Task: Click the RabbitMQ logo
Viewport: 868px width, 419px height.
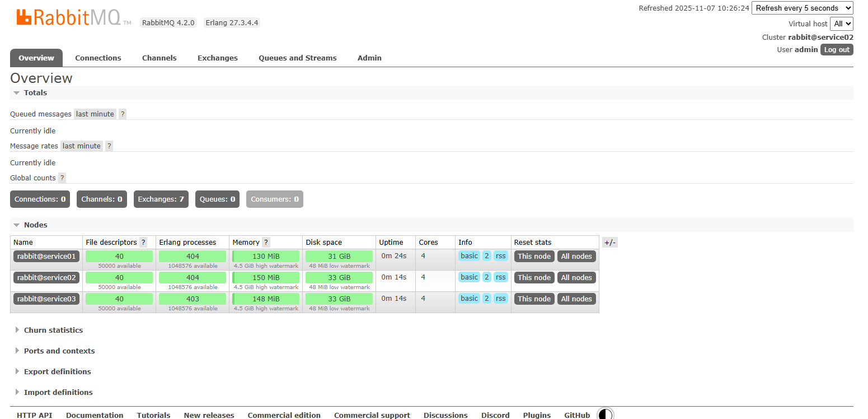Action: click(x=68, y=17)
